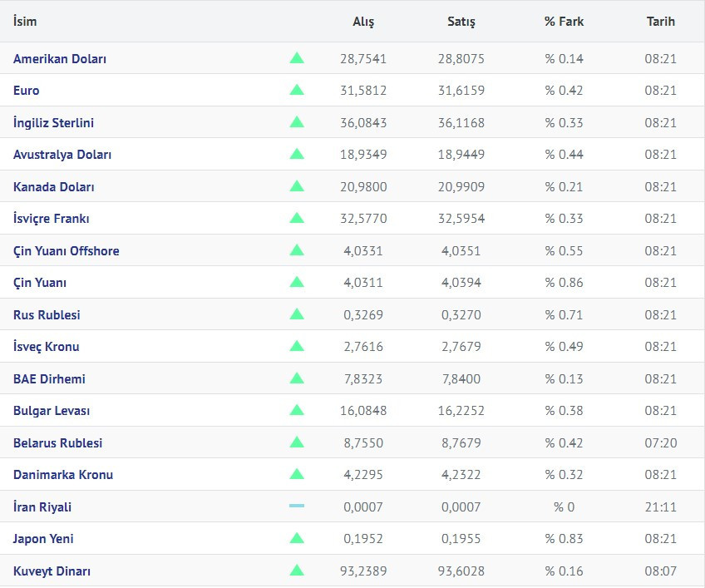Click the up triangle next to Japon Yeni
705x588 pixels.
[297, 538]
